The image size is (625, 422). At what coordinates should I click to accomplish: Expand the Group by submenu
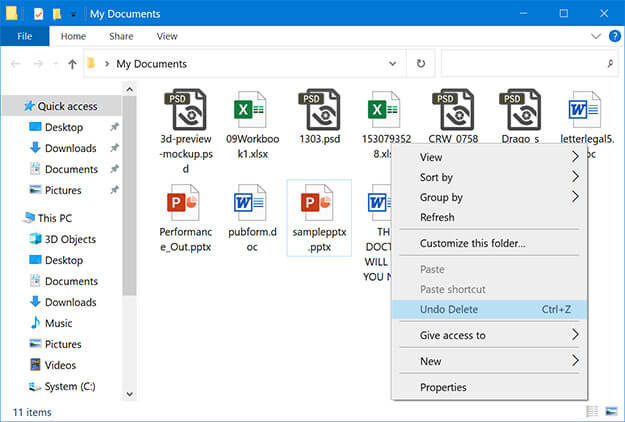489,197
